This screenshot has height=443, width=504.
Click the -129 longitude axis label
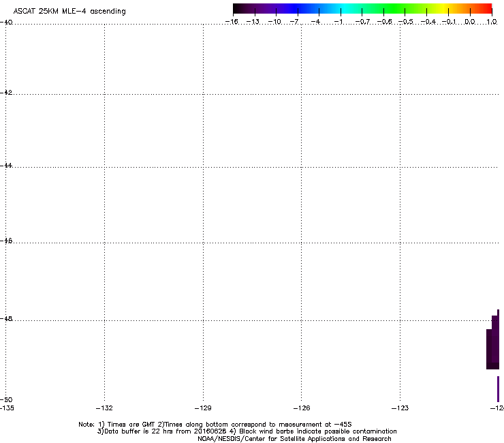203,408
